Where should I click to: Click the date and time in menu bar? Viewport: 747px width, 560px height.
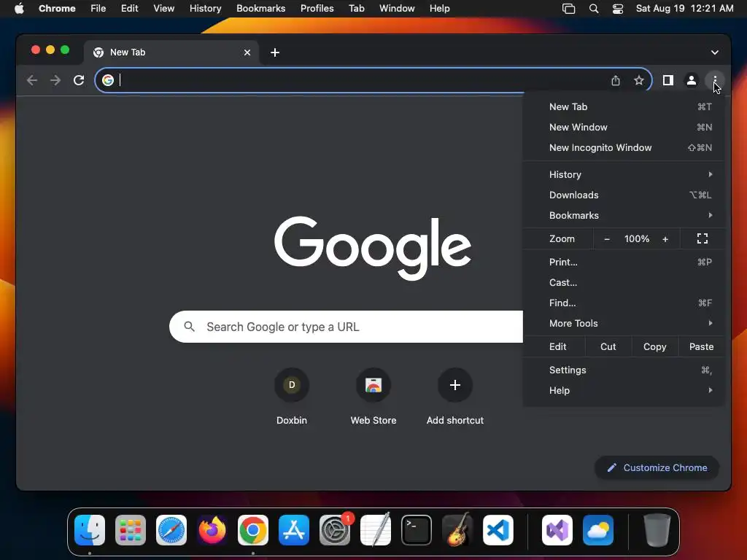pyautogui.click(x=684, y=9)
